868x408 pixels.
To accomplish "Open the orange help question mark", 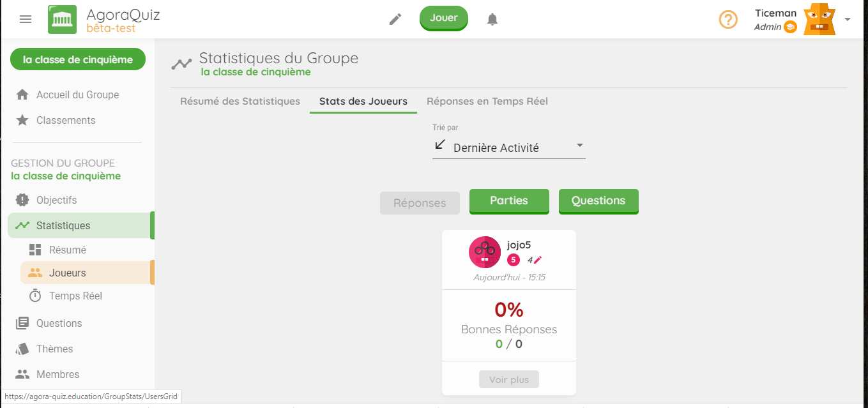I will [x=728, y=19].
